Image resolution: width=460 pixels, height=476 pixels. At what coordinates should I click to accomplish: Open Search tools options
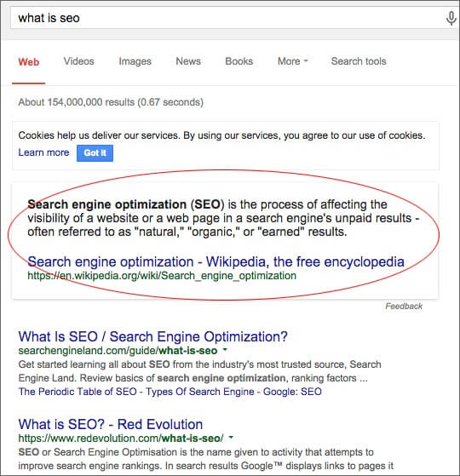(359, 61)
